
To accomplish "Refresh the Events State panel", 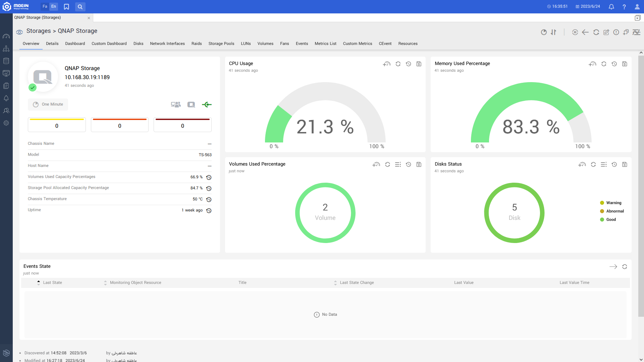I will pos(625,267).
